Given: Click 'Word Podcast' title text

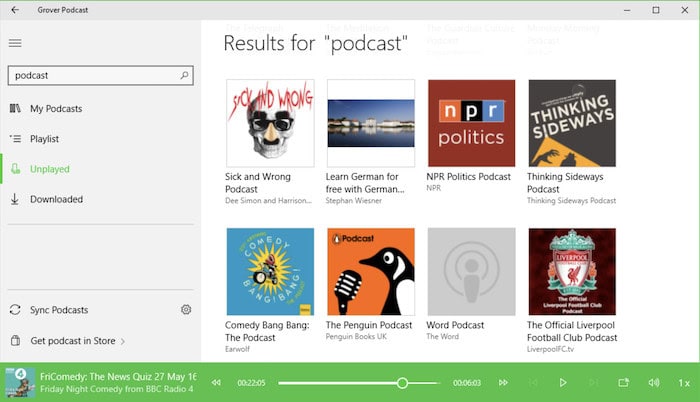Looking at the screenshot, I should [455, 325].
